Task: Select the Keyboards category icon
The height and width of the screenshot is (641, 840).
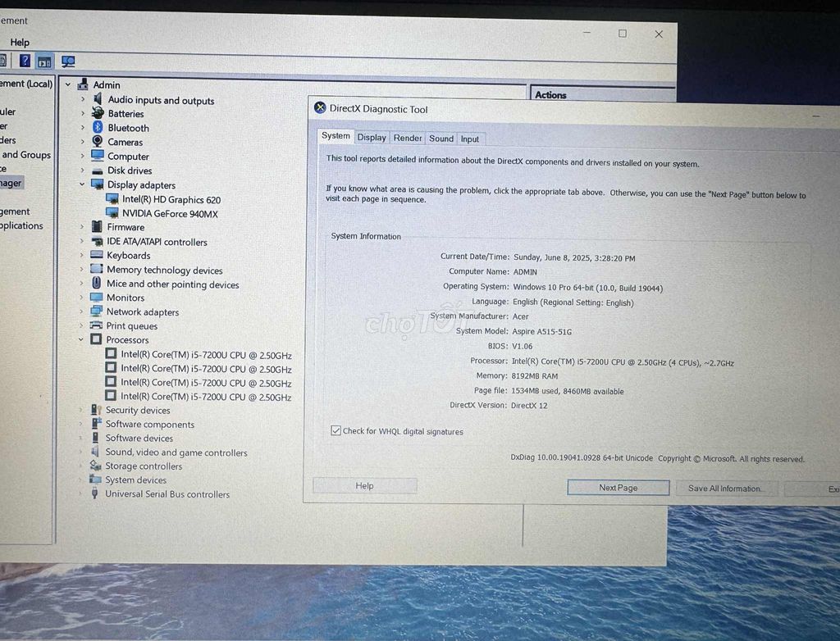Action: tap(97, 254)
